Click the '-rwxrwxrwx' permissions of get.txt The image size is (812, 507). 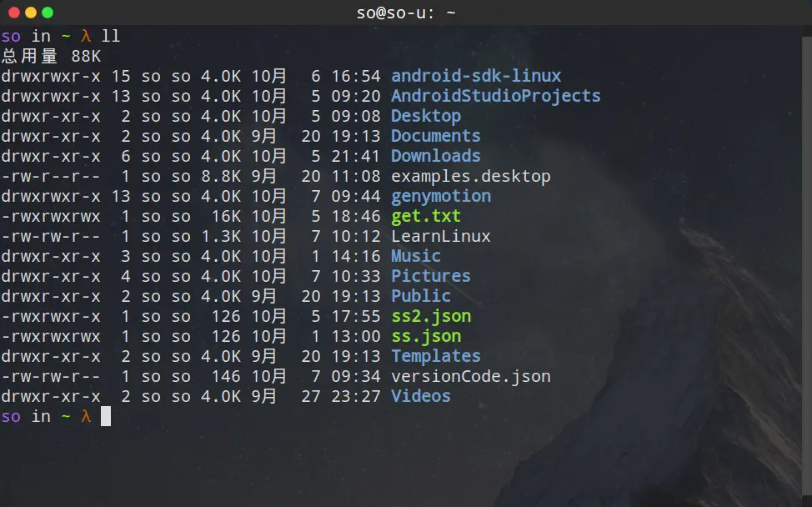51,217
